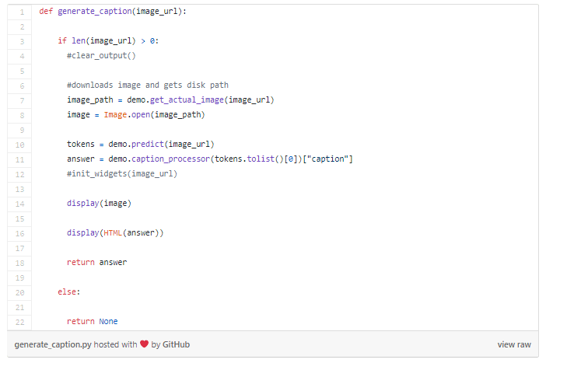Click the '#downloads image and gets disk path' comment
The image size is (588, 384).
148,85
